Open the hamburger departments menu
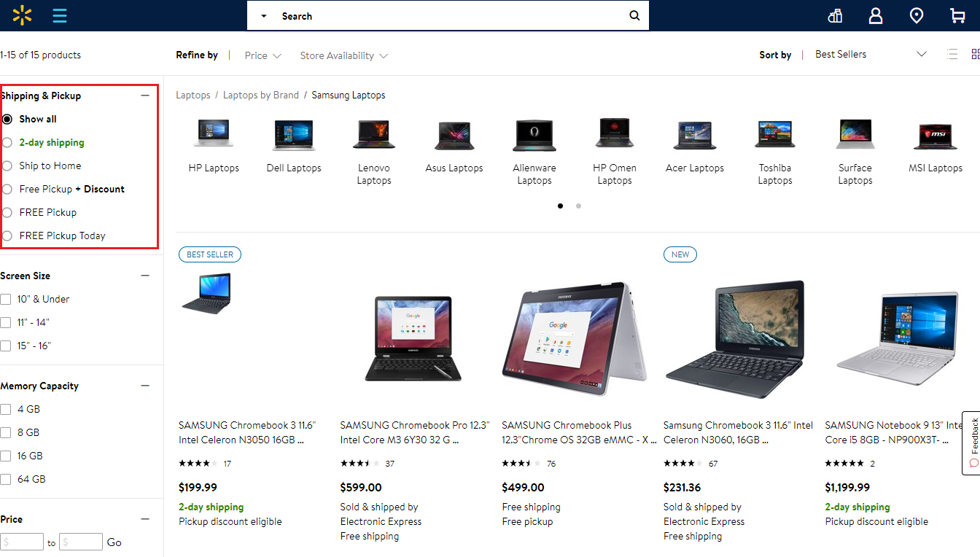The image size is (980, 557). pos(60,15)
